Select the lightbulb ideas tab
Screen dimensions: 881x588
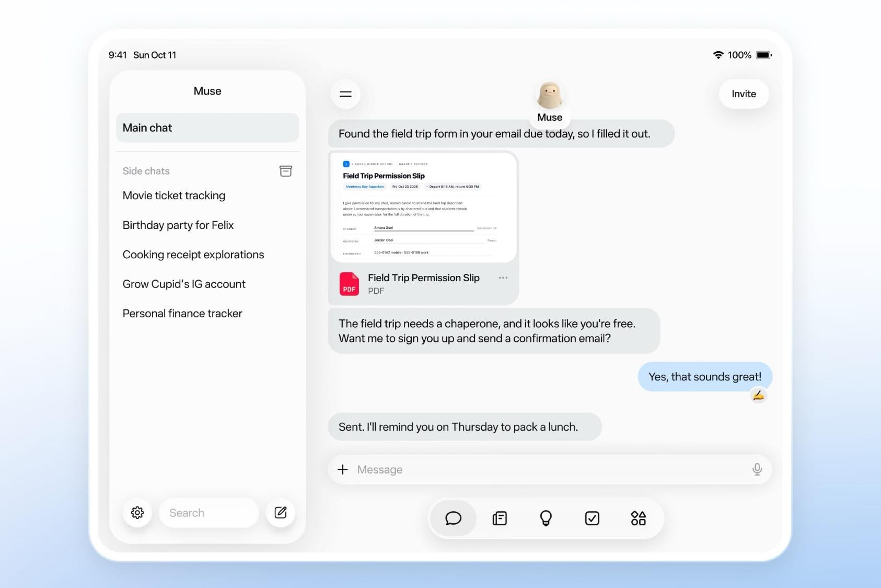point(546,518)
